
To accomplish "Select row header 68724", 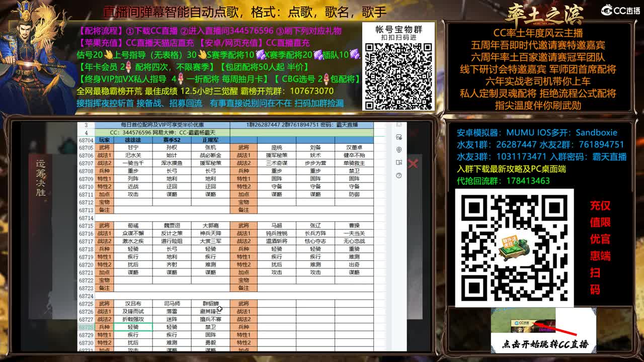I will [86, 296].
